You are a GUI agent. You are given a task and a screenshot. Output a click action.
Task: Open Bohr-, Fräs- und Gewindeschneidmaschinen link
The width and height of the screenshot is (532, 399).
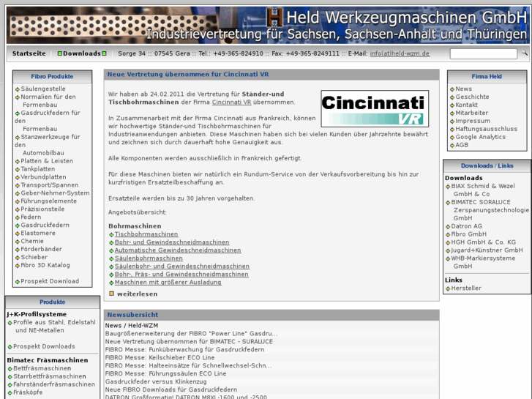pyautogui.click(x=181, y=275)
